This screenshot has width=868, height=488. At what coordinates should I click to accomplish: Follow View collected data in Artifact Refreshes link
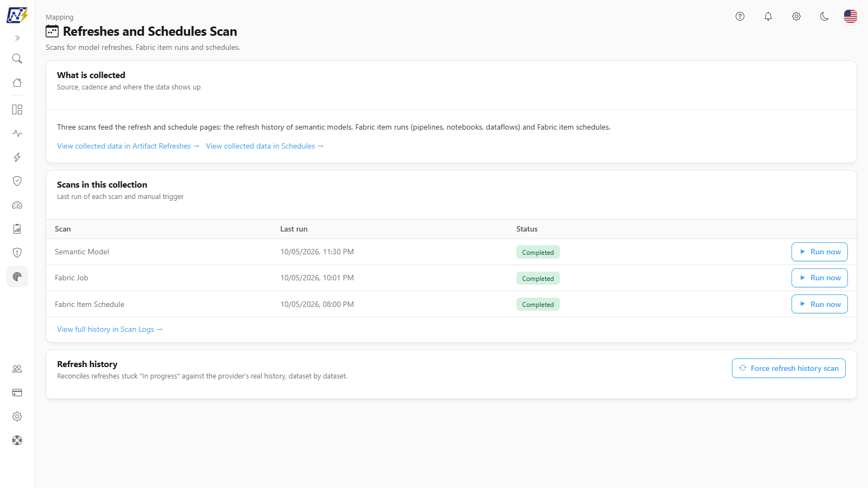point(128,146)
